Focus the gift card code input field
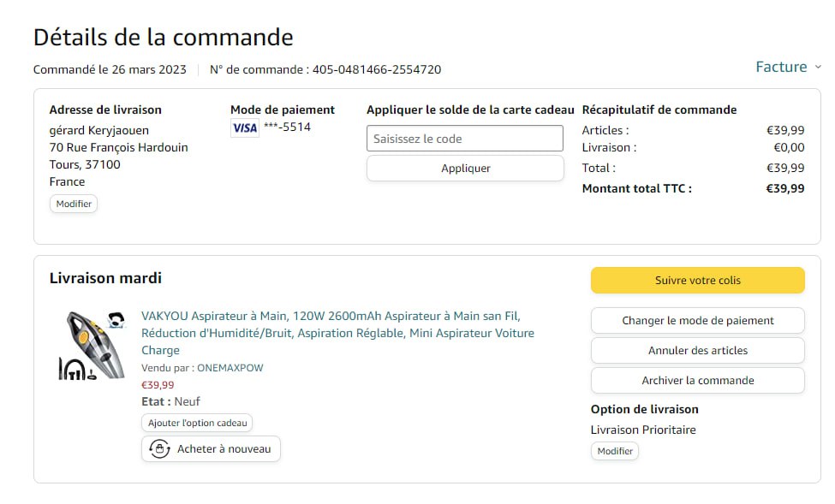Screen dimensions: 835x504 (465, 139)
